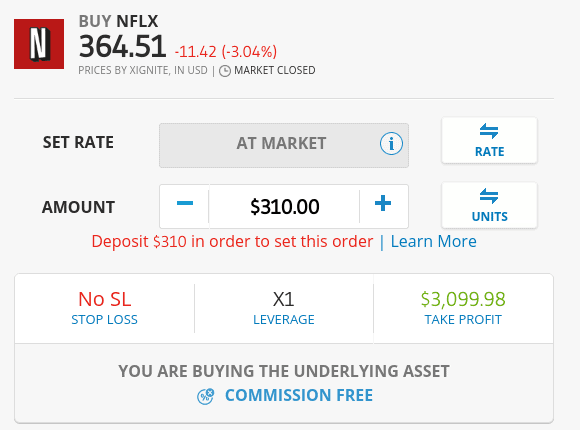
Task: Edit the $310.00 amount field
Action: (284, 206)
